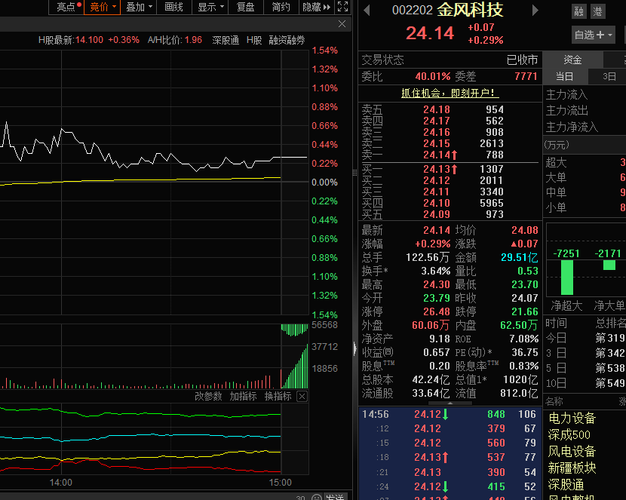This screenshot has height=500, width=626.
Task: Click the 融 margin-trading badge
Action: [x=579, y=12]
